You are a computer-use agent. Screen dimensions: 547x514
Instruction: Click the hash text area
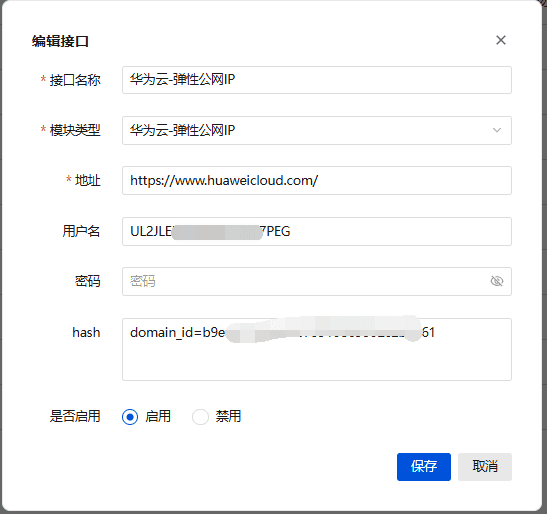tap(317, 349)
